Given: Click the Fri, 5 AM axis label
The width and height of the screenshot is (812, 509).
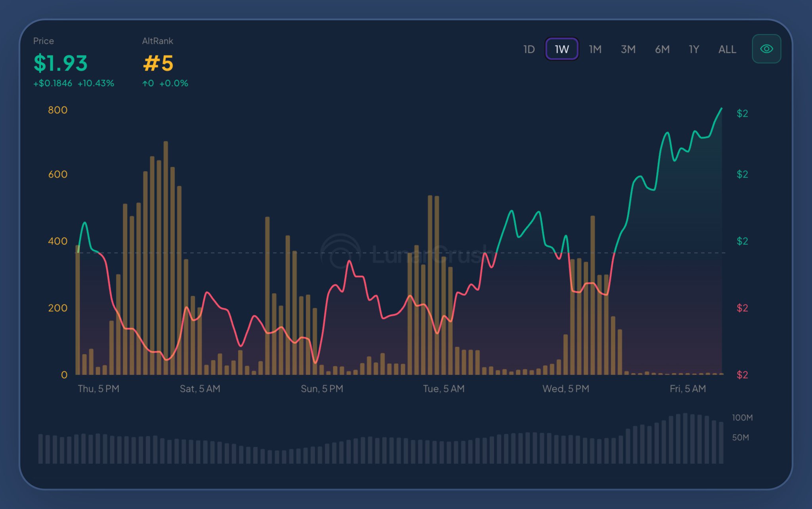Looking at the screenshot, I should click(688, 388).
